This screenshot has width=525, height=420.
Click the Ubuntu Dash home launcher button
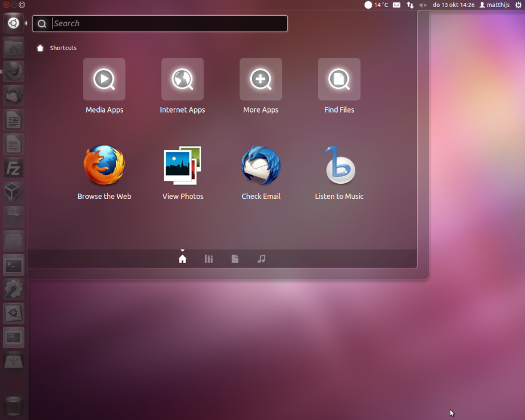13,23
